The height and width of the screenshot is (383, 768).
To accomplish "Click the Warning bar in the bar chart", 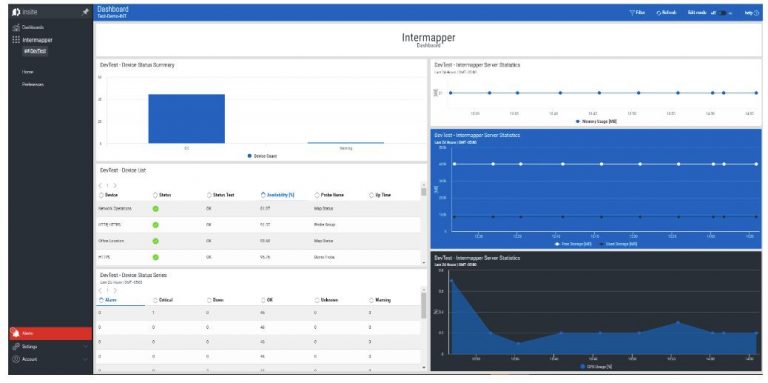I will [345, 143].
